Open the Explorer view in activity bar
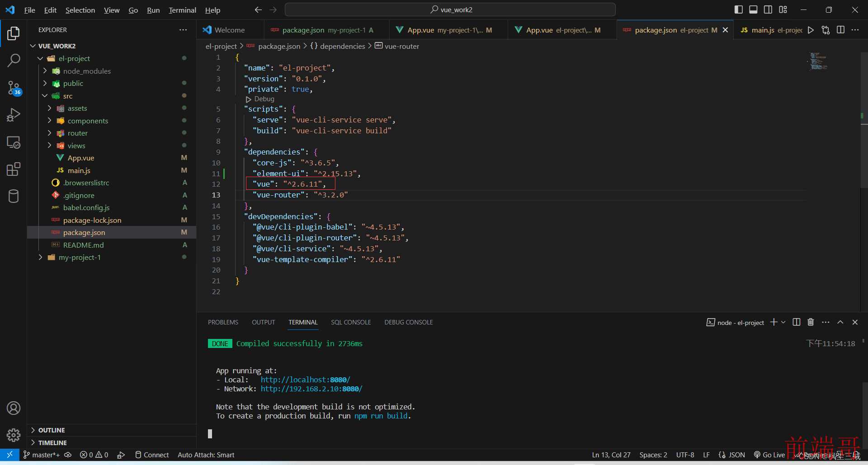The image size is (868, 465). click(14, 33)
